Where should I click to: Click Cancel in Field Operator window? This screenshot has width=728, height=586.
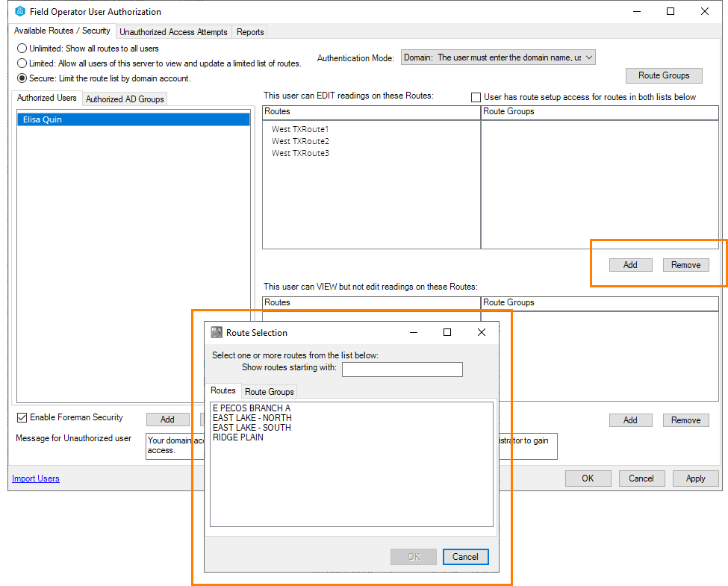[641, 479]
